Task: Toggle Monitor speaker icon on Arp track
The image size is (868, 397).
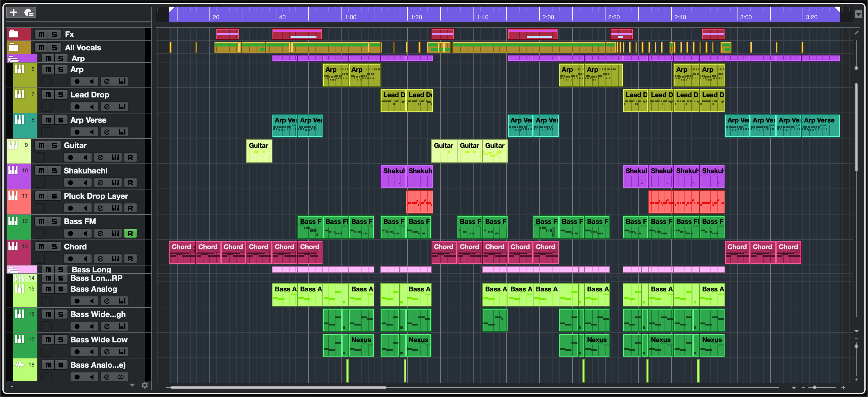Action: (x=92, y=81)
